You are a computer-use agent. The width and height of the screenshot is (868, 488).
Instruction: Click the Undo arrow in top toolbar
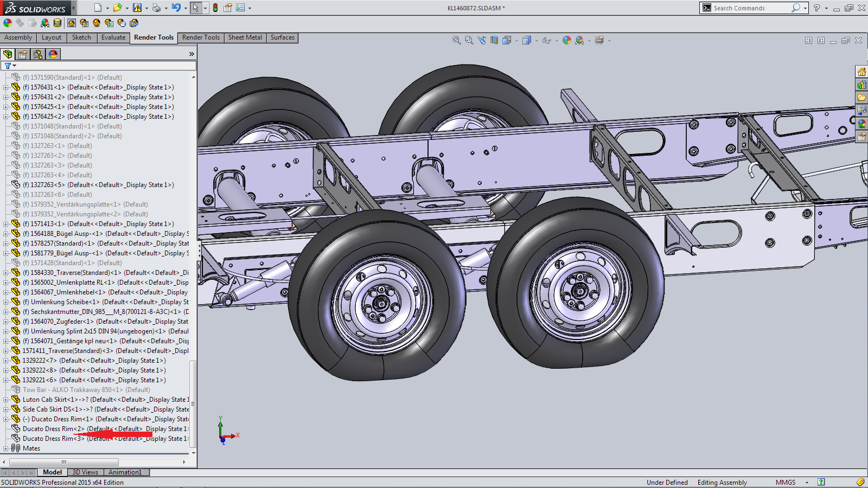tap(176, 8)
